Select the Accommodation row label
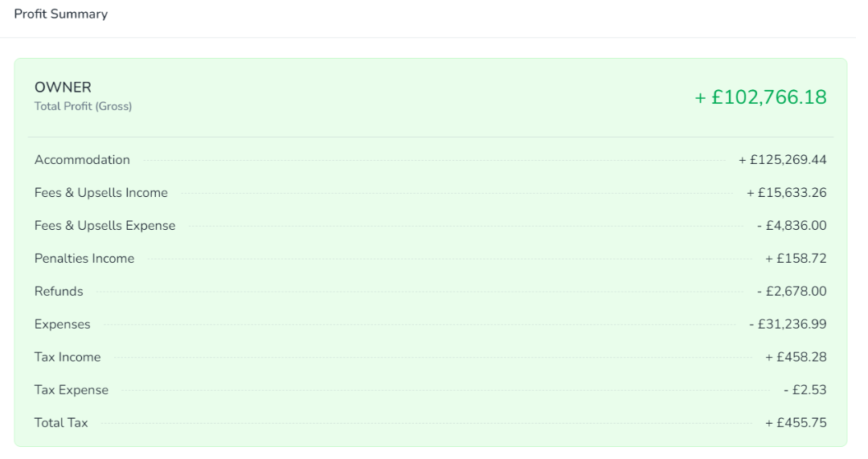This screenshot has height=459, width=868. pyautogui.click(x=82, y=160)
